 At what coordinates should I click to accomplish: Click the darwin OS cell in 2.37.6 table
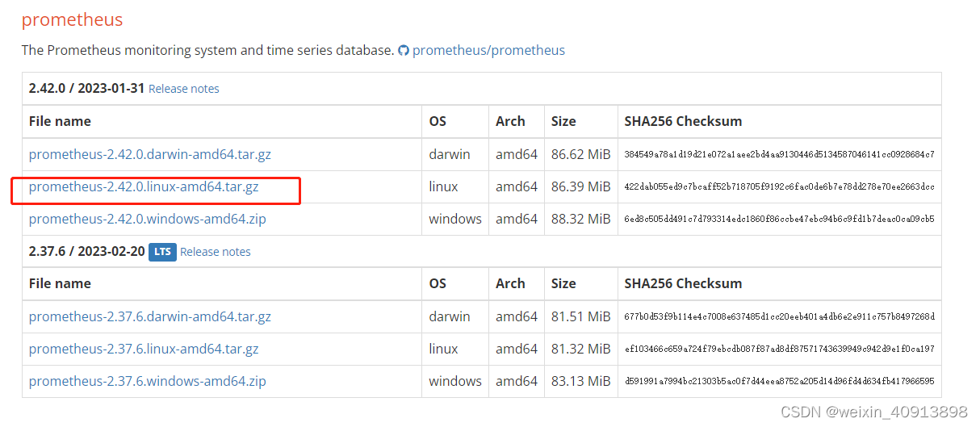455,316
